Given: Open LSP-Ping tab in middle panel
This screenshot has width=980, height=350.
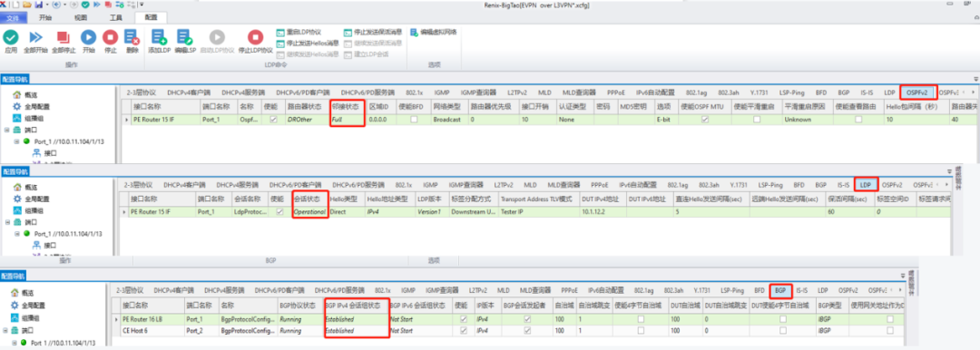Looking at the screenshot, I should 770,185.
